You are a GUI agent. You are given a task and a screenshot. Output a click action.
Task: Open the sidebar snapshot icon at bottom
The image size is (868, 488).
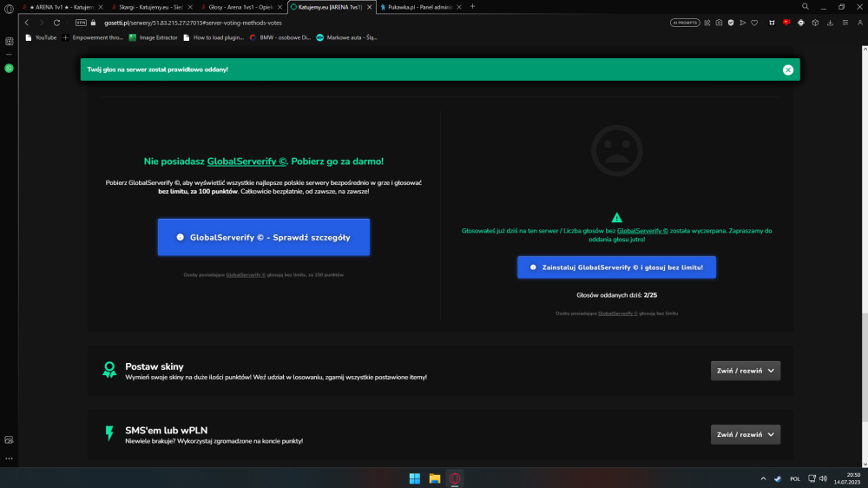click(9, 440)
